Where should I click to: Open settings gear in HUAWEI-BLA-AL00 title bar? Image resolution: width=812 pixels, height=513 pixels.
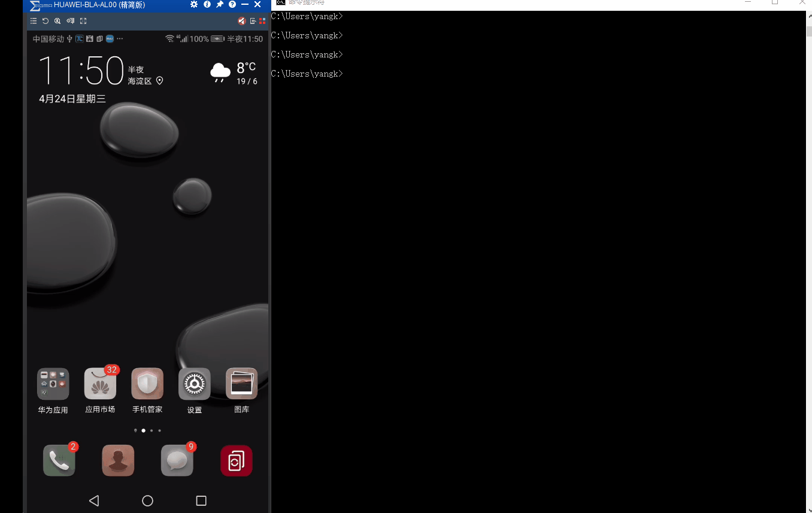[194, 4]
